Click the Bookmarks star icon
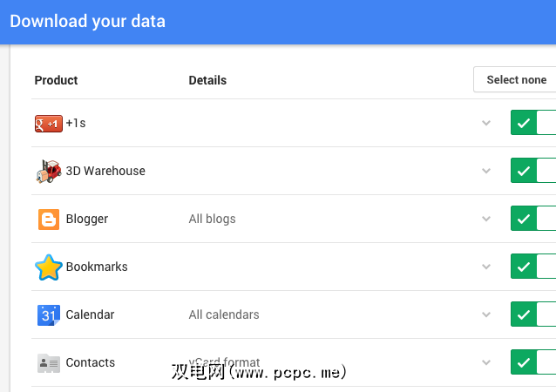This screenshot has width=556, height=392. [x=48, y=267]
